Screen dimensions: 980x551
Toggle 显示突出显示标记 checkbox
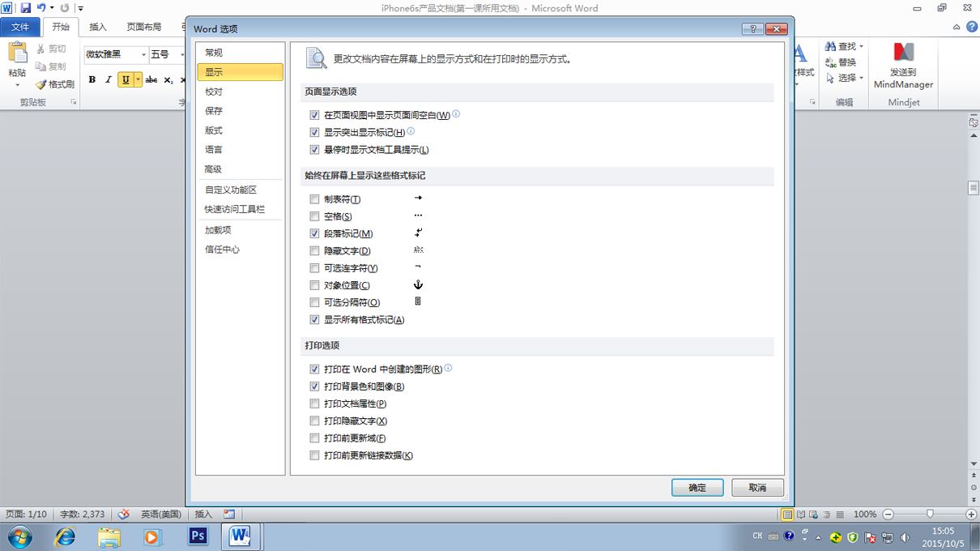(315, 132)
